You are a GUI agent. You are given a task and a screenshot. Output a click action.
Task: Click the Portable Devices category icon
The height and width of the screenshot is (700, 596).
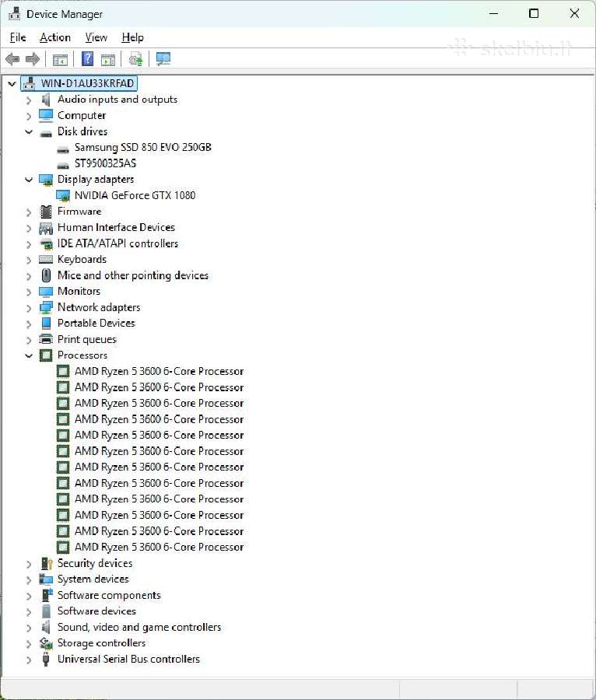[x=46, y=324]
